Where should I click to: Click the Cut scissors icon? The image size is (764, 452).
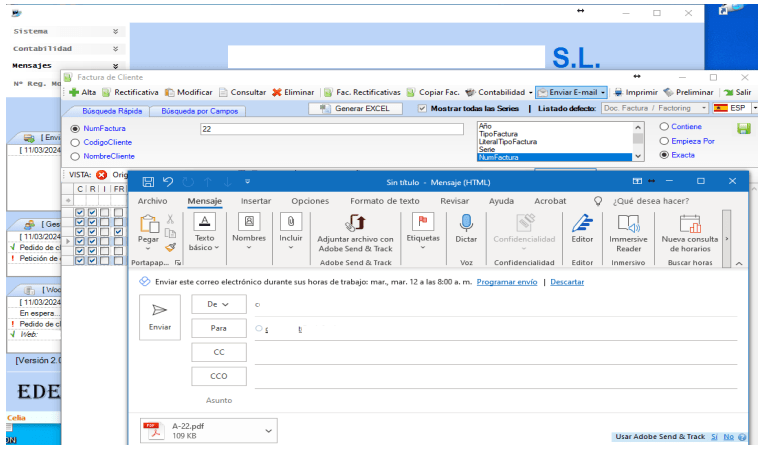(x=170, y=220)
